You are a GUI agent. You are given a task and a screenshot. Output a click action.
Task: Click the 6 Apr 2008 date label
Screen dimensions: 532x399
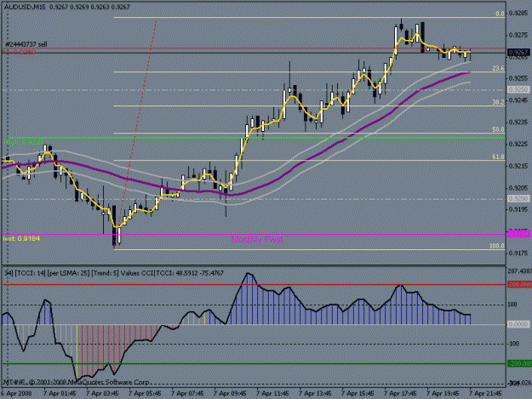point(16,394)
